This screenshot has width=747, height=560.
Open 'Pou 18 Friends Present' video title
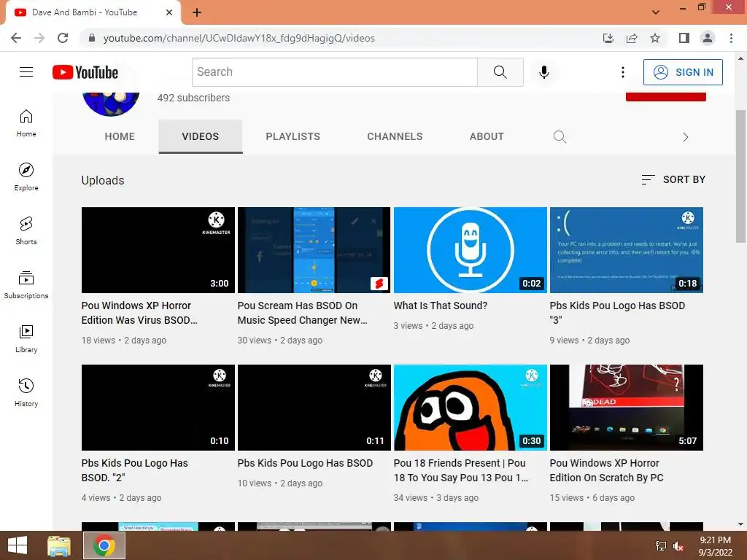(x=461, y=470)
